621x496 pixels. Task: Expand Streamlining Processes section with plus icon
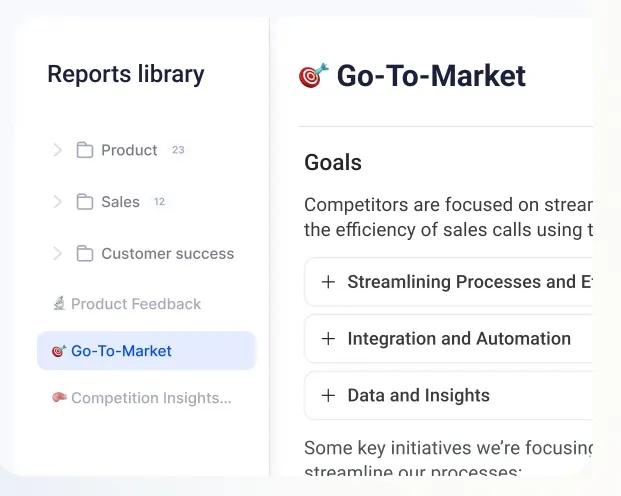(328, 282)
